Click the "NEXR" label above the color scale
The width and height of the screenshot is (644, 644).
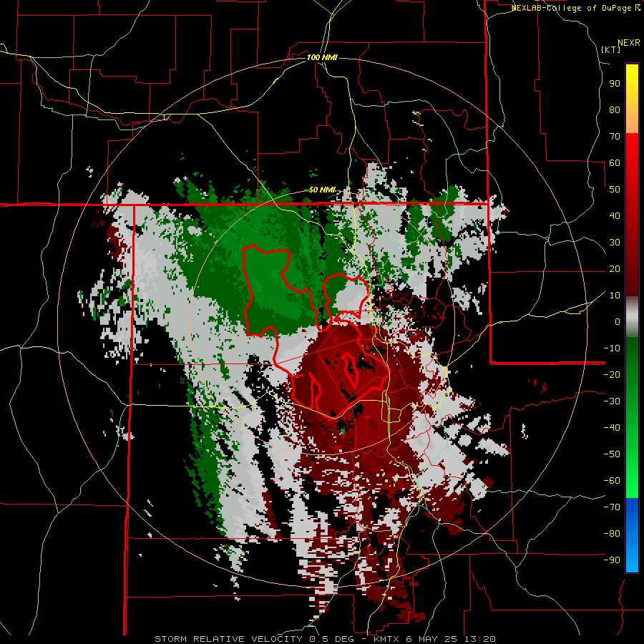click(629, 43)
